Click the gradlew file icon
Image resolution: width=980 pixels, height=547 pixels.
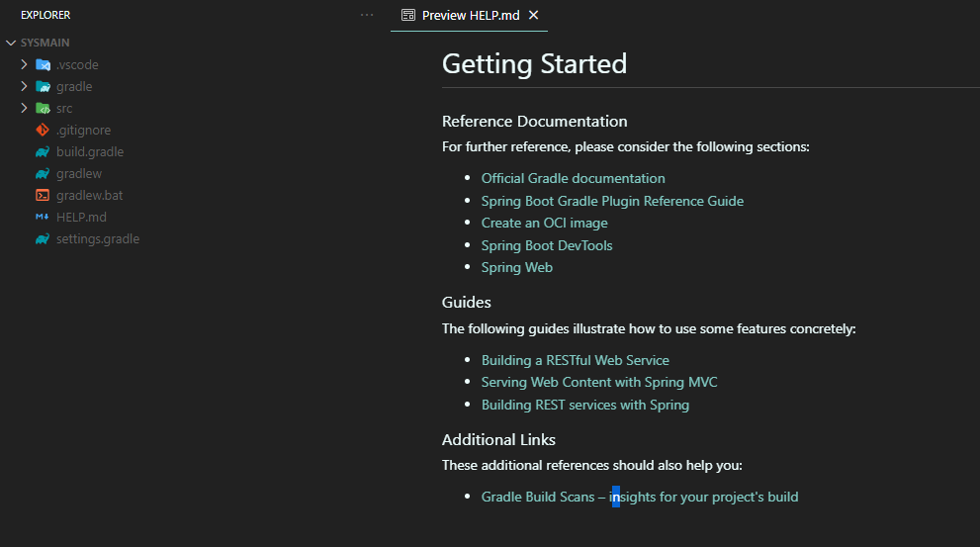(43, 174)
